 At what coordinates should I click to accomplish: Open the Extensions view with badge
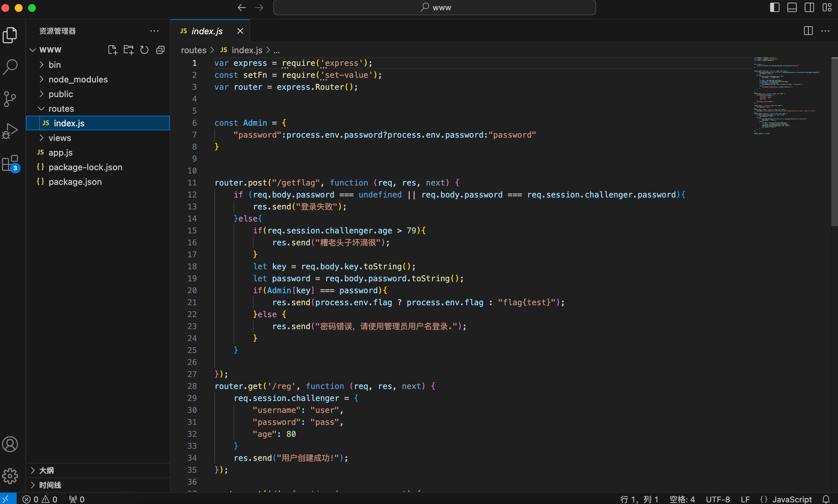[10, 163]
